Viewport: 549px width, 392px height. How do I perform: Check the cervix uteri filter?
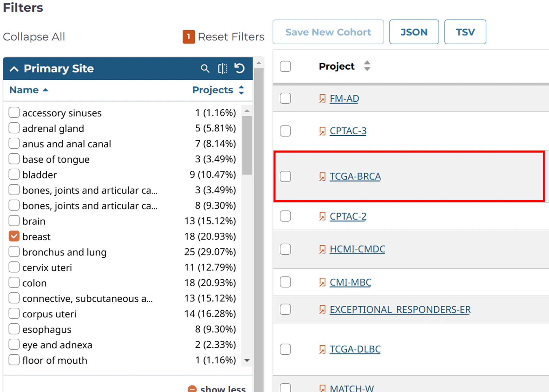(14, 267)
